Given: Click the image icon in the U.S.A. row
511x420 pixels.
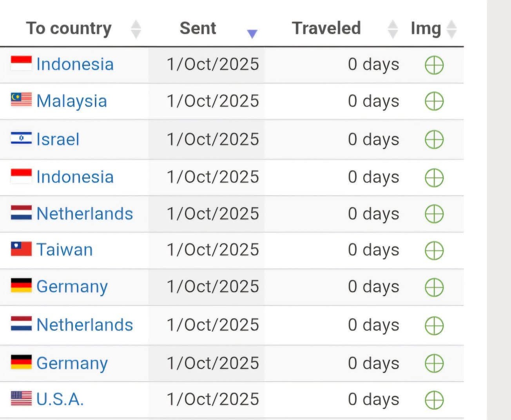Looking at the screenshot, I should 434,400.
